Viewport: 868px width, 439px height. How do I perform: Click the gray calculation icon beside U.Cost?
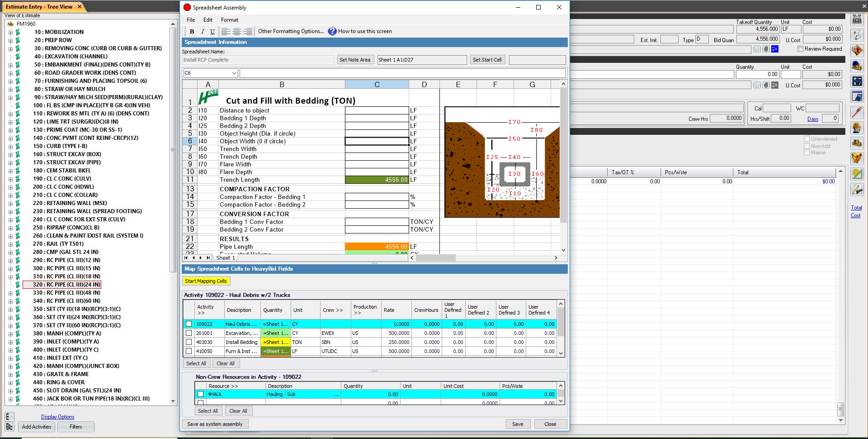pos(775,85)
